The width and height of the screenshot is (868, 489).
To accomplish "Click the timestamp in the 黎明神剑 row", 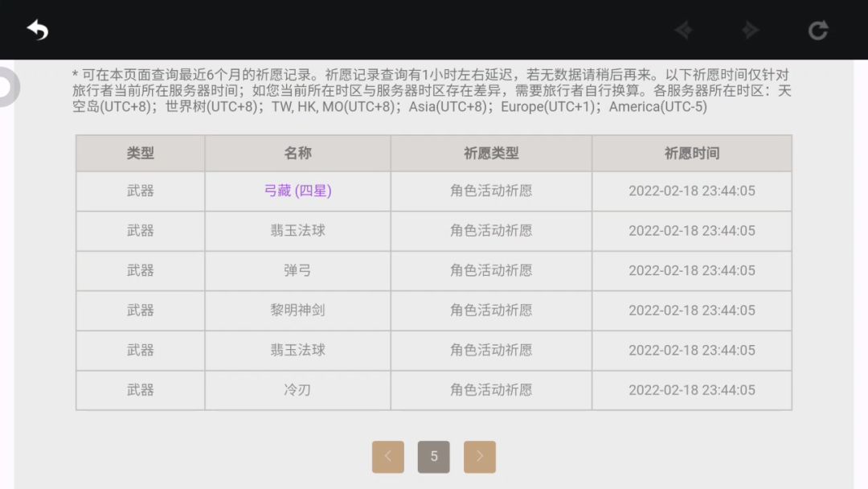I will pyautogui.click(x=692, y=310).
